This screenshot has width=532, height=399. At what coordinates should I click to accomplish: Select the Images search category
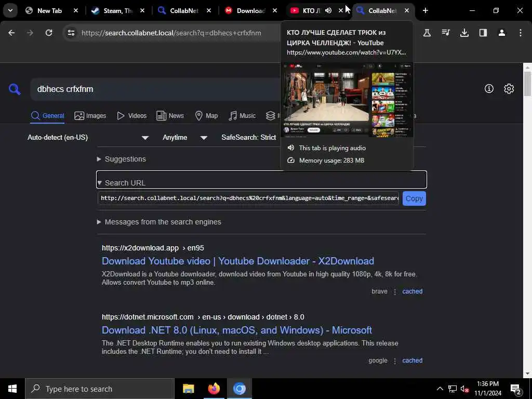[x=90, y=116]
